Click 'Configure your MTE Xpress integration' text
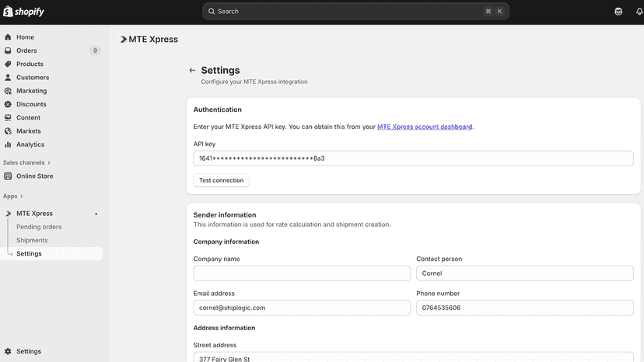This screenshot has width=644, height=362. click(x=254, y=82)
